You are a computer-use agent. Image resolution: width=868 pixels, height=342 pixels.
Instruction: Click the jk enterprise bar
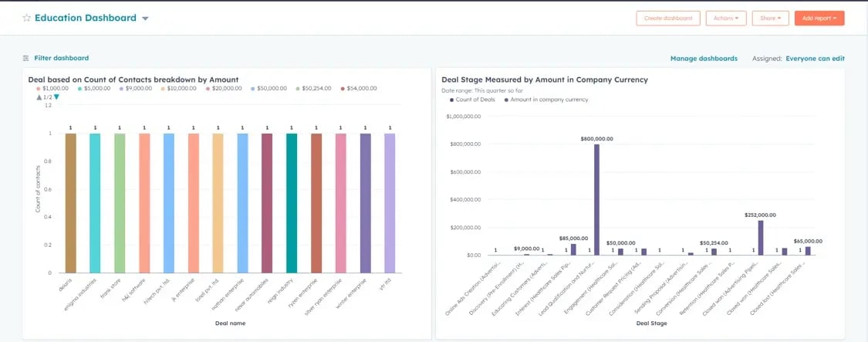pos(193,203)
